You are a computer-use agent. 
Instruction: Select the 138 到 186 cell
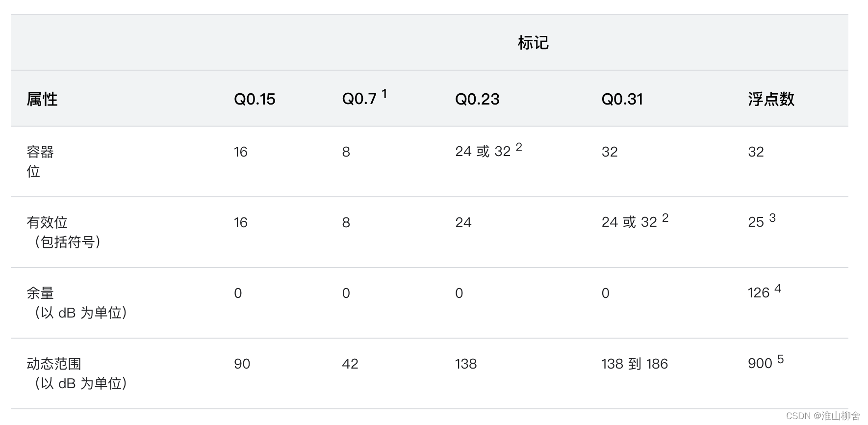click(635, 364)
